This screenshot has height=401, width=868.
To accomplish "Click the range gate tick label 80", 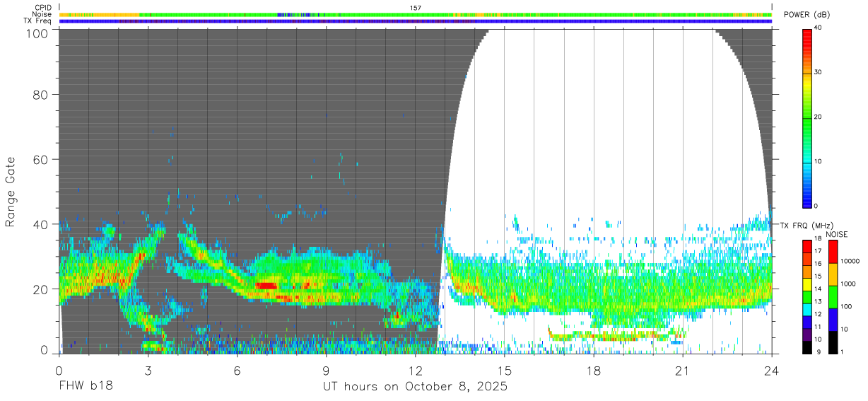I will click(x=40, y=94).
